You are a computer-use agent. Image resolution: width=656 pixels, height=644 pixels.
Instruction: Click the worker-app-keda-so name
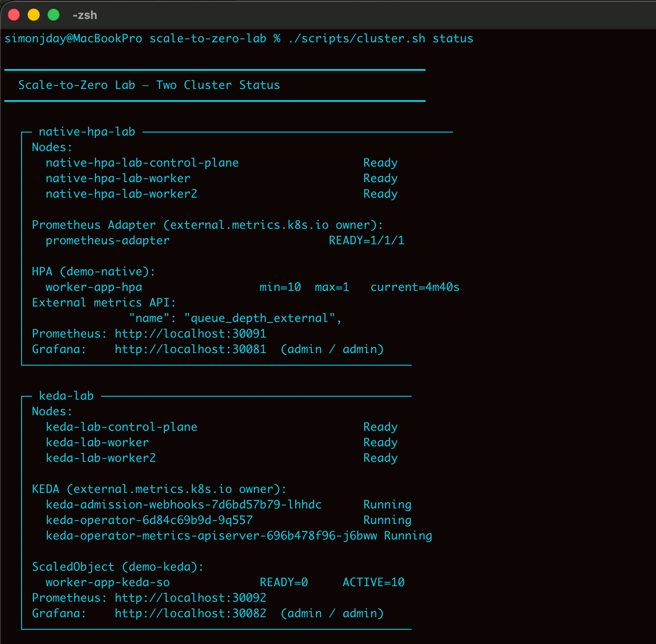point(108,582)
